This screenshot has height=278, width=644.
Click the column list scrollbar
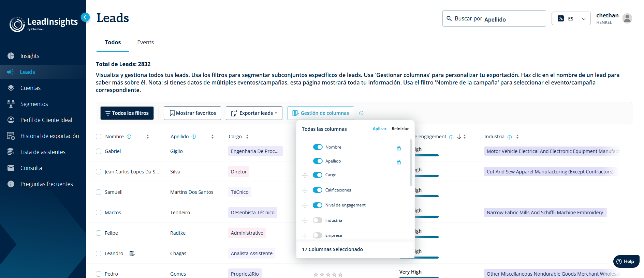[x=411, y=163]
